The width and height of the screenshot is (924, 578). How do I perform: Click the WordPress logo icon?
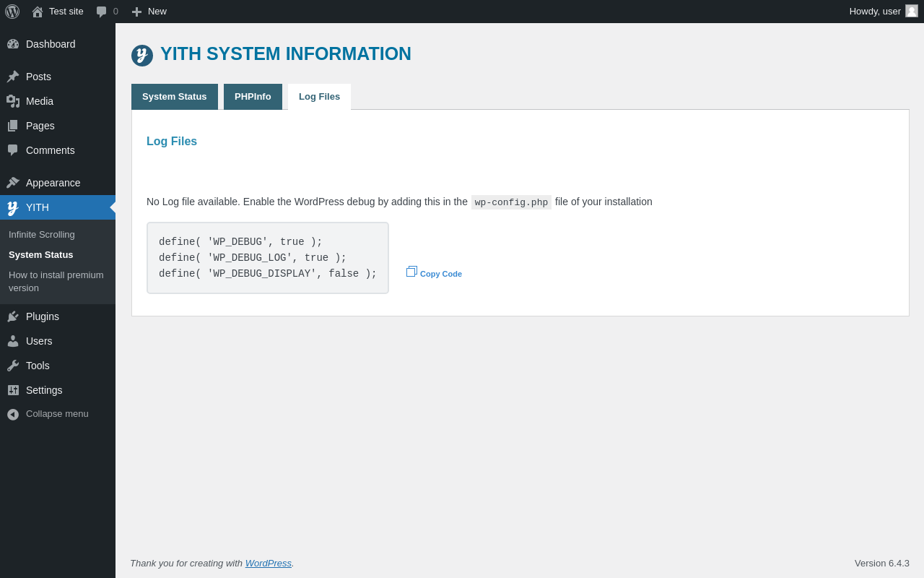12,12
